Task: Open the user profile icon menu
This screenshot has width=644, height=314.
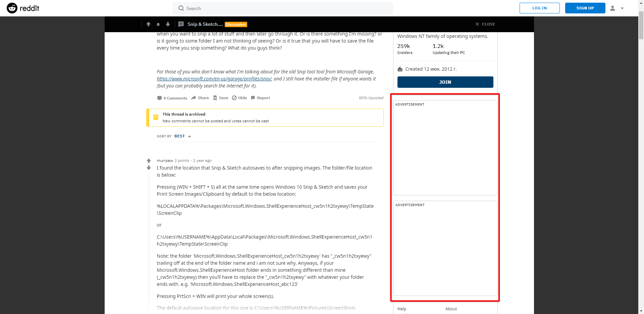Action: click(x=612, y=8)
